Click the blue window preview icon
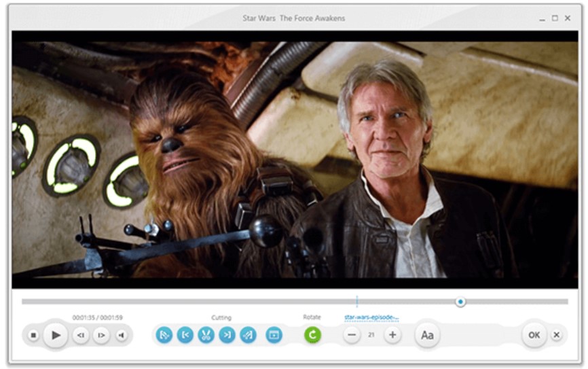 tap(274, 335)
